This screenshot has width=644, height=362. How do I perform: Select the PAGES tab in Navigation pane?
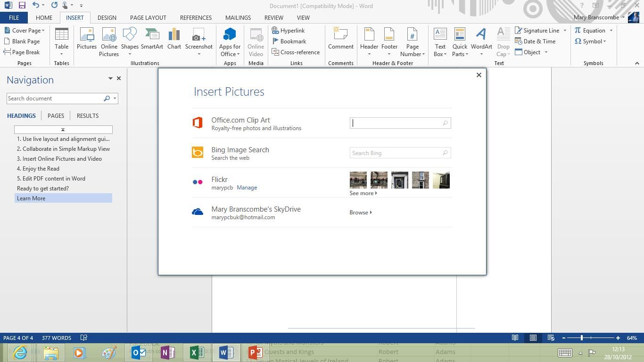[56, 115]
